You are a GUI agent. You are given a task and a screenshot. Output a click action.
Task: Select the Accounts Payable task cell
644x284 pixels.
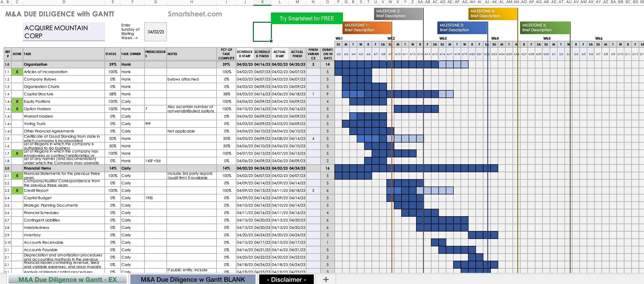64,250
